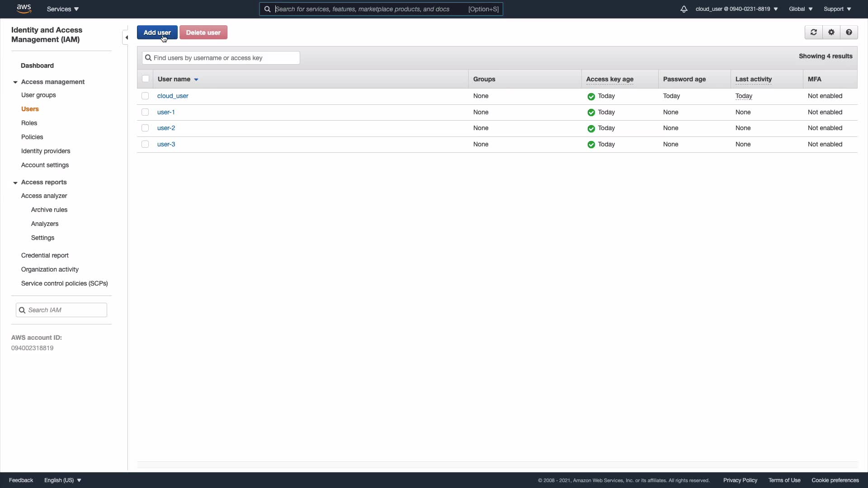Open the user-1 user link
The image size is (868, 488).
coord(166,112)
